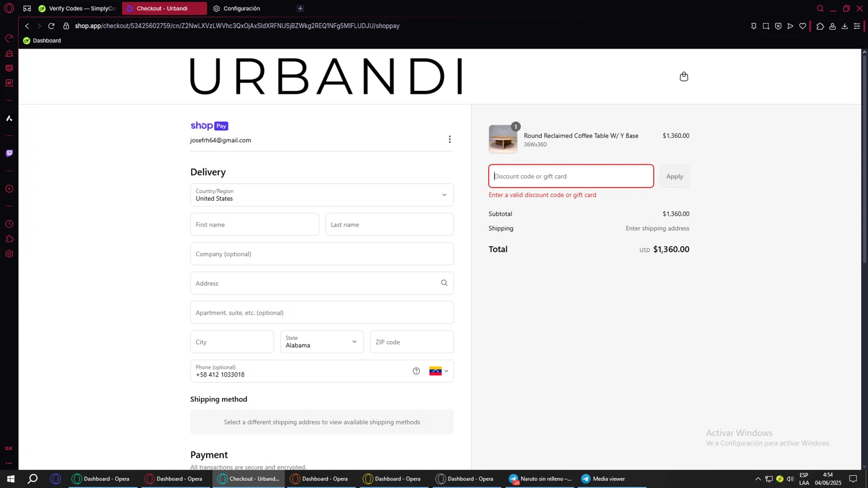The width and height of the screenshot is (868, 488).
Task: Open GX logo at sidebar bottom
Action: tap(9, 449)
